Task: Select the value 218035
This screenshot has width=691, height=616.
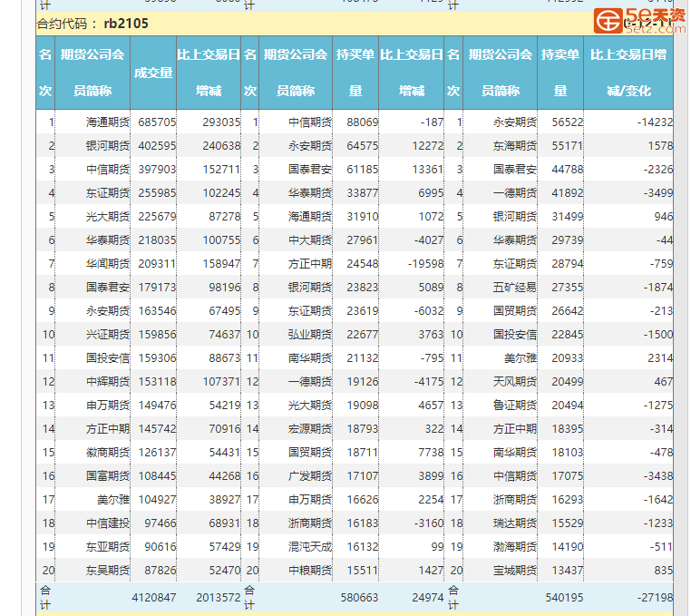Action: pyautogui.click(x=157, y=240)
